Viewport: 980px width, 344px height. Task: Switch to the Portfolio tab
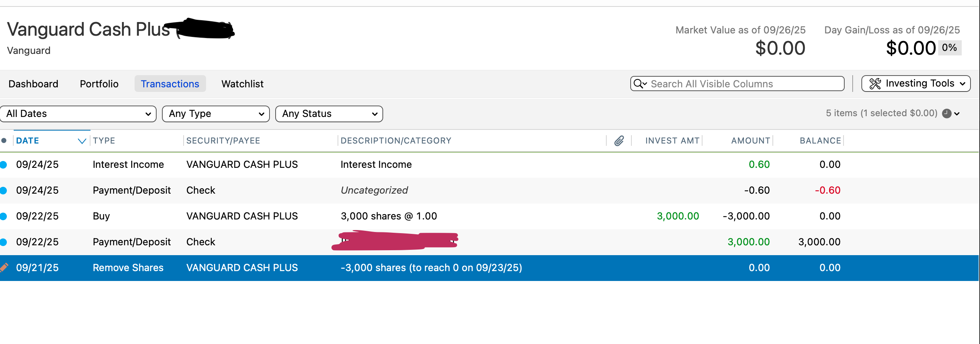[99, 84]
